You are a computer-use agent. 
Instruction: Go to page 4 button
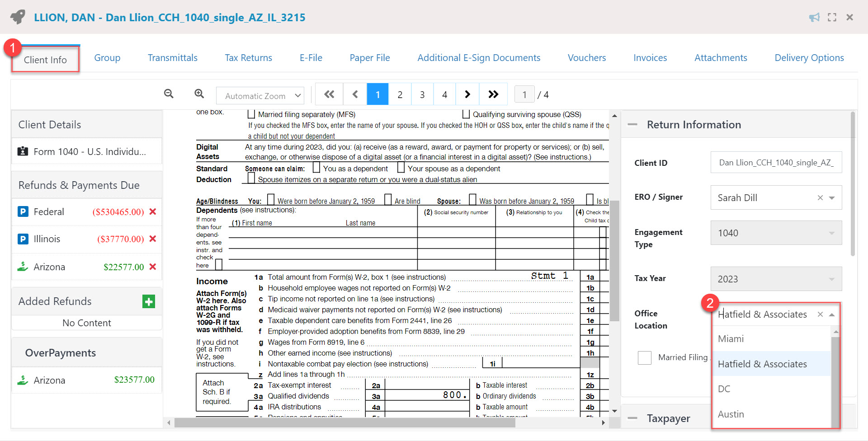click(444, 94)
